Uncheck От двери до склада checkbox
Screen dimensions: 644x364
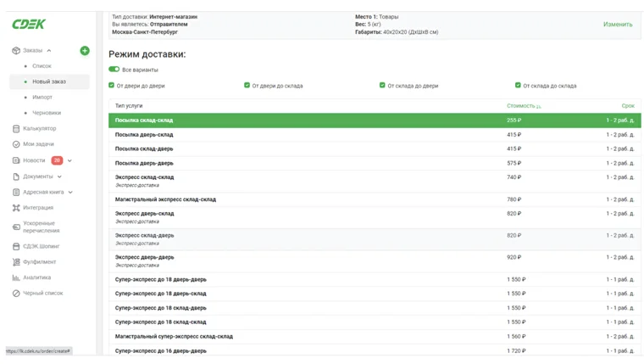[x=247, y=85]
